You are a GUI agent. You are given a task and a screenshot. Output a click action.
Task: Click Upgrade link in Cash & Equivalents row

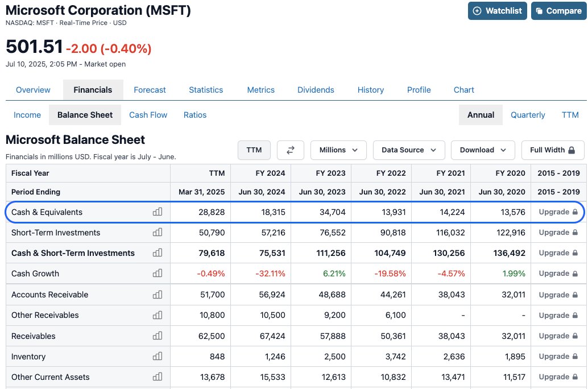558,212
